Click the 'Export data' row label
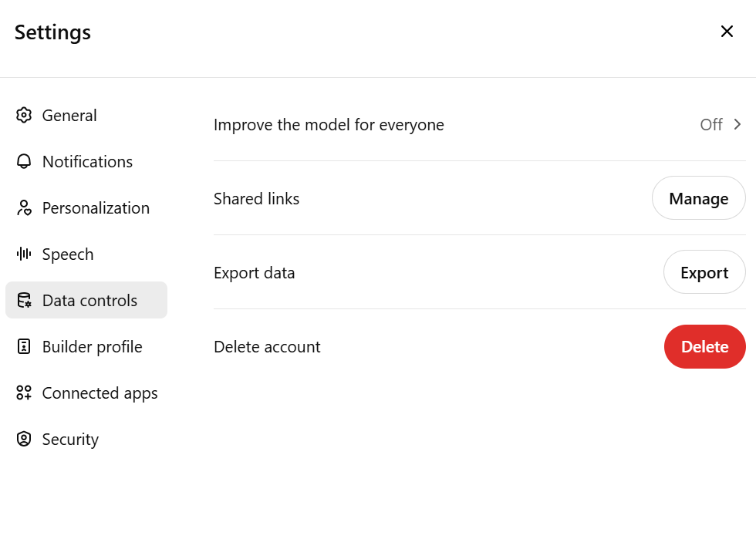The width and height of the screenshot is (756, 556). pos(254,273)
